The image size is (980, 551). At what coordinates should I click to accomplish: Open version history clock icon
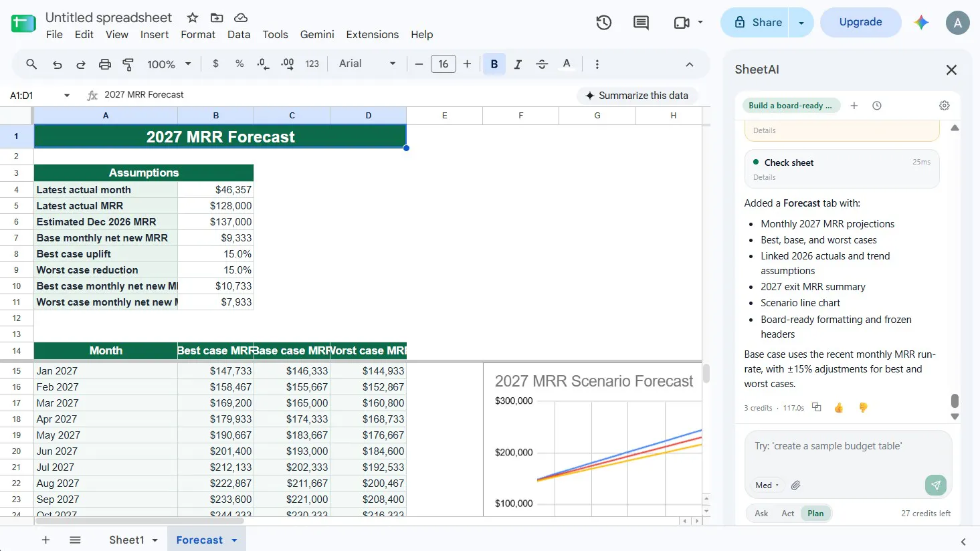click(603, 23)
